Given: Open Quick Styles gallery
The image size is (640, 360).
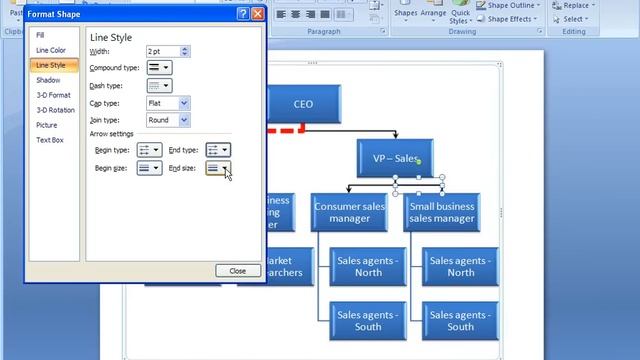Looking at the screenshot, I should 460,12.
